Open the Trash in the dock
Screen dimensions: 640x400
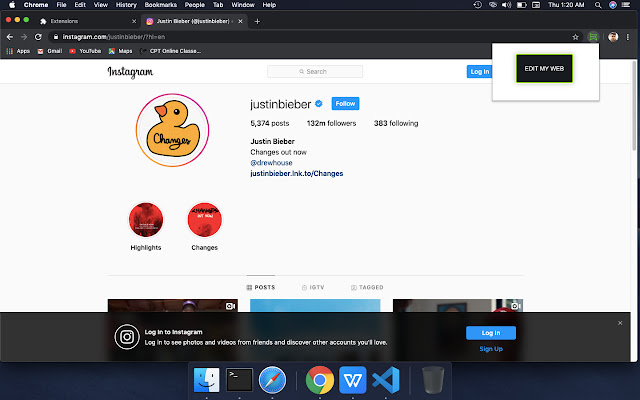coord(433,380)
